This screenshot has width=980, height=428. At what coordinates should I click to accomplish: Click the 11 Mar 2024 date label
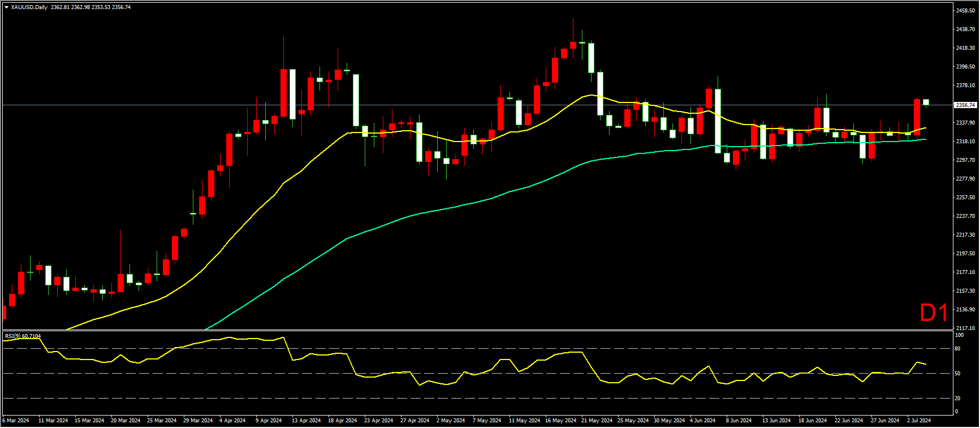pyautogui.click(x=53, y=421)
